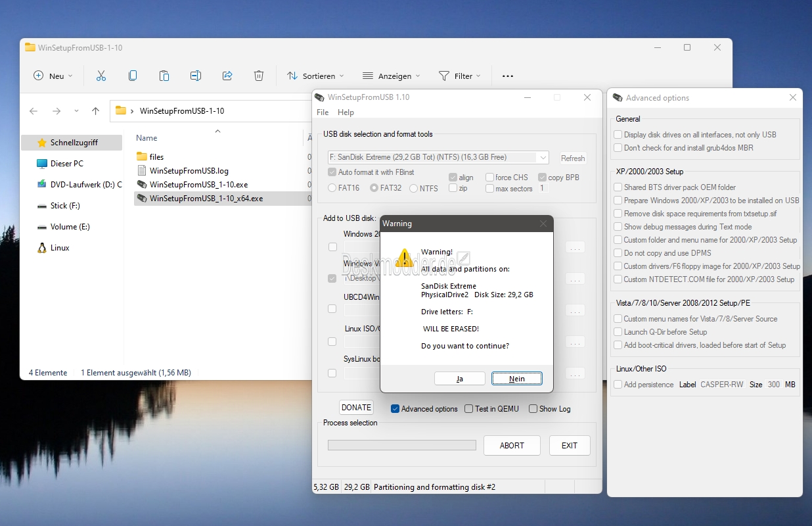Click Ja in the Warning dialog
The image size is (812, 526).
[460, 379]
